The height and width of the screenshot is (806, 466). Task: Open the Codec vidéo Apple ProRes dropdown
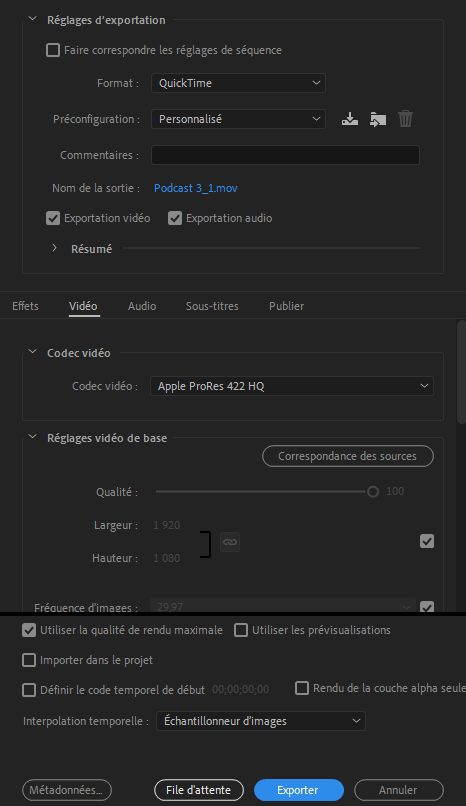(x=292, y=386)
